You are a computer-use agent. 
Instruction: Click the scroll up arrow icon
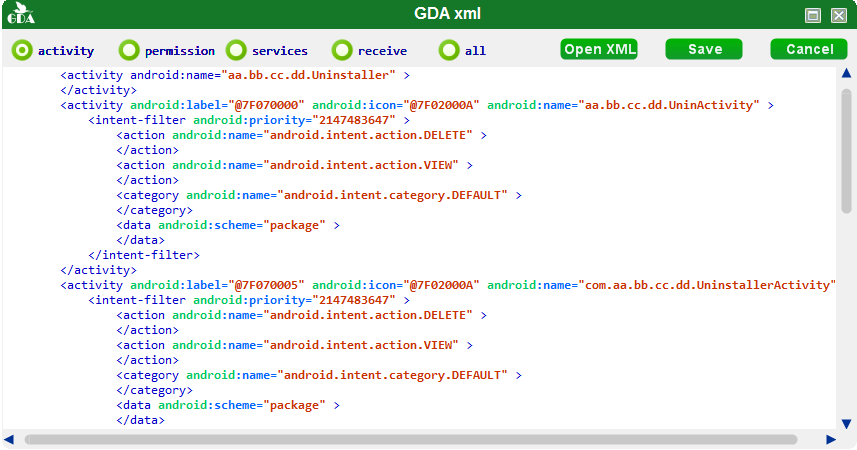[x=847, y=73]
